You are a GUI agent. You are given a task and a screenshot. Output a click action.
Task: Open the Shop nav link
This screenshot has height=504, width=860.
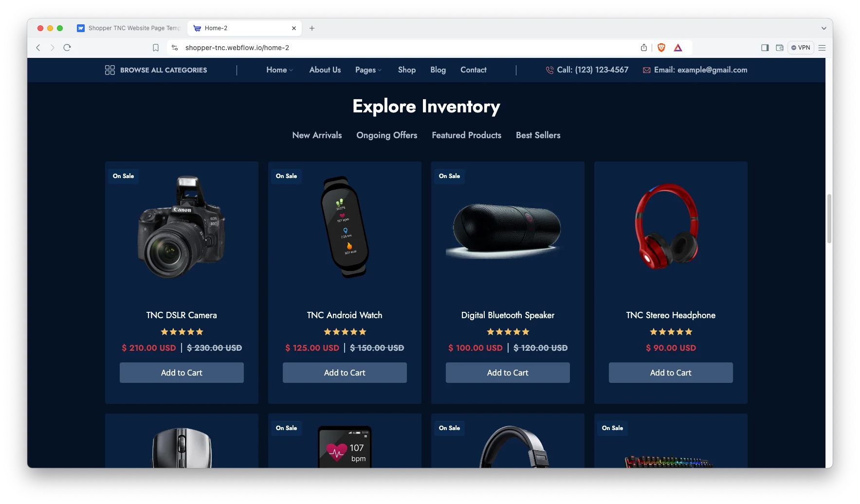[407, 70]
